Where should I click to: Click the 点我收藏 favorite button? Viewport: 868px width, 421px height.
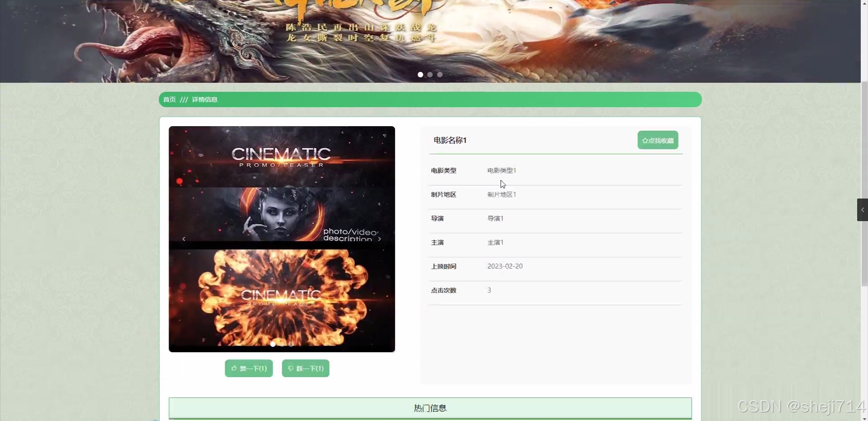tap(658, 140)
